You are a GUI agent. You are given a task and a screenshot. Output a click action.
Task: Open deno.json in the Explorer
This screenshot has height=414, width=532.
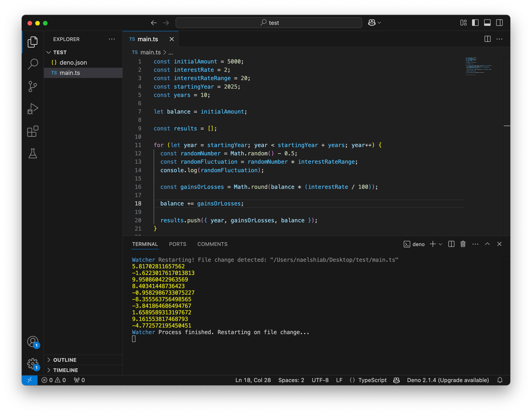coord(83,63)
